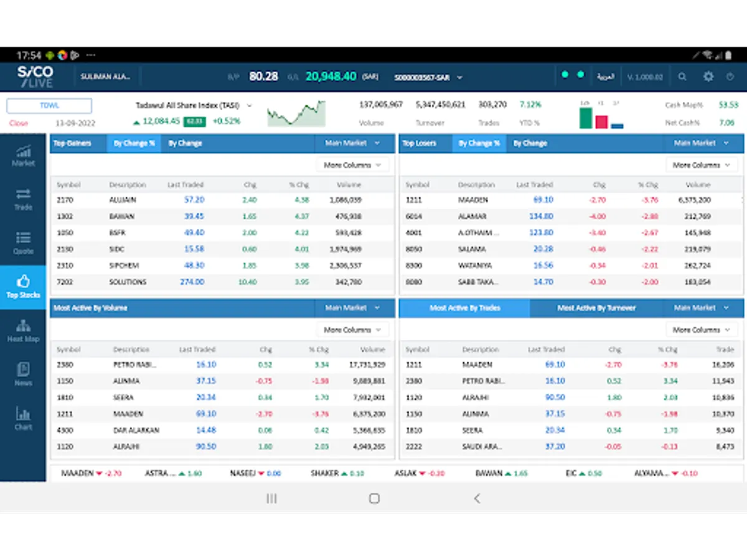Open the News sidebar section

pyautogui.click(x=23, y=375)
